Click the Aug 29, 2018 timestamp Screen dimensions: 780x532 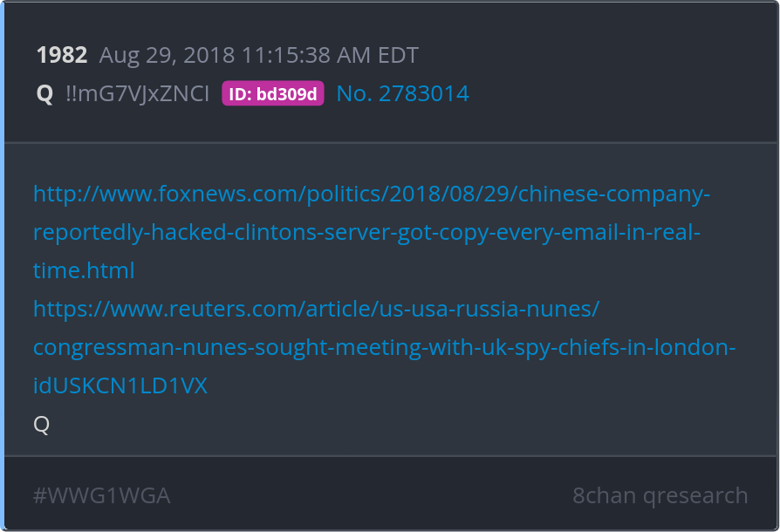point(258,55)
